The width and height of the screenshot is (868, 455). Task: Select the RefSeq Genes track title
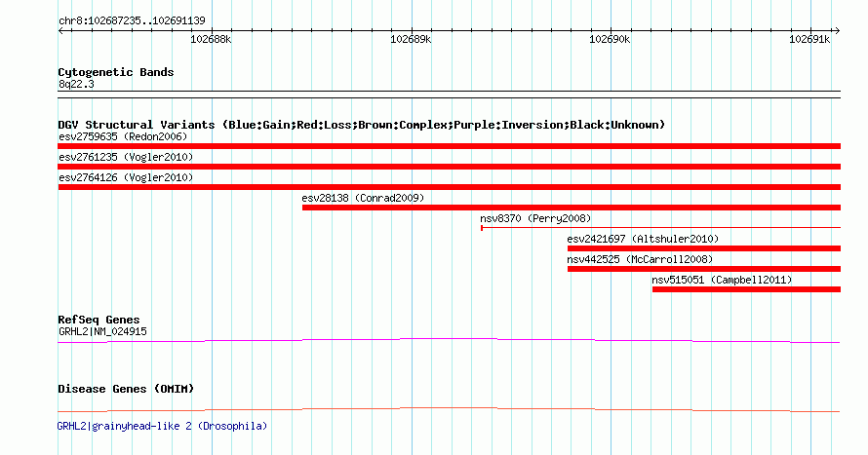click(x=99, y=320)
